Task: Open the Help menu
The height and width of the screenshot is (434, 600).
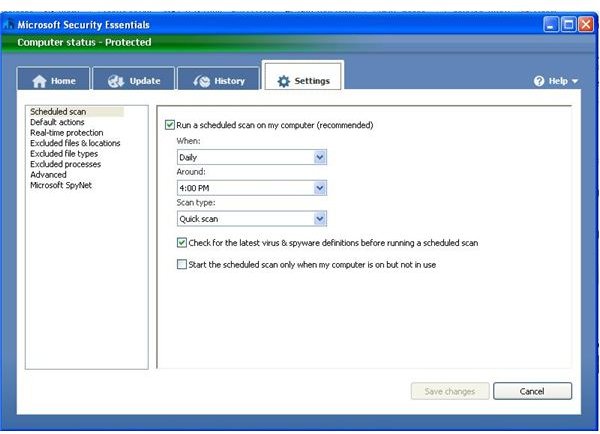Action: click(x=556, y=81)
